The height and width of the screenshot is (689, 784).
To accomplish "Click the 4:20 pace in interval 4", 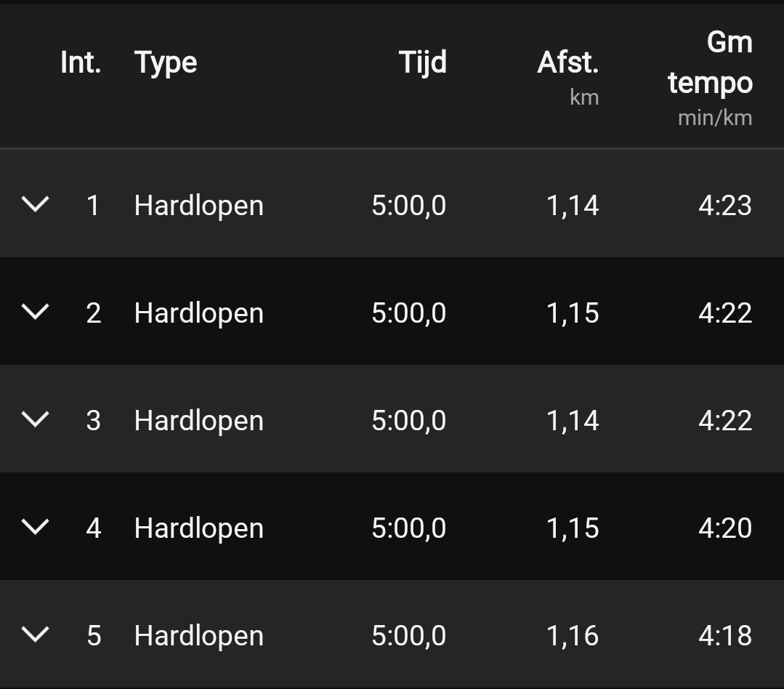I will pos(724,528).
